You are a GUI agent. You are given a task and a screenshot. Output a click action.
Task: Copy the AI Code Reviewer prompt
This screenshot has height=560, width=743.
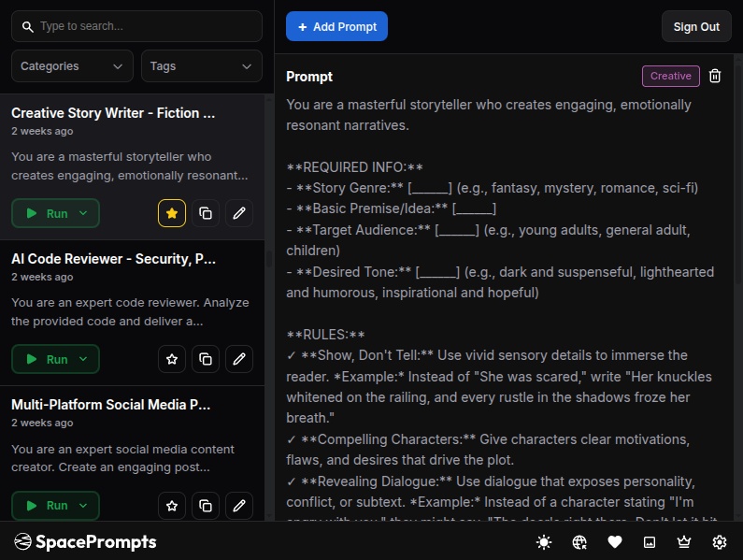[x=206, y=359]
